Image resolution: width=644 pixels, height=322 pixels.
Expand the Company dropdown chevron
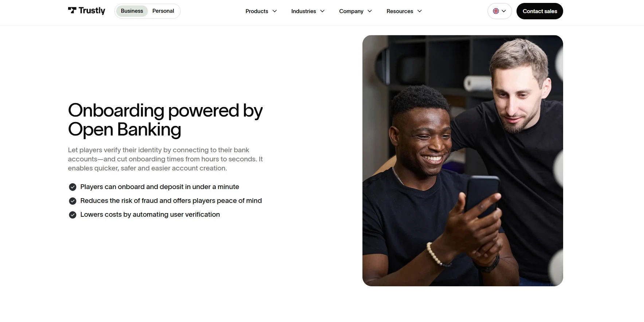[x=370, y=11]
